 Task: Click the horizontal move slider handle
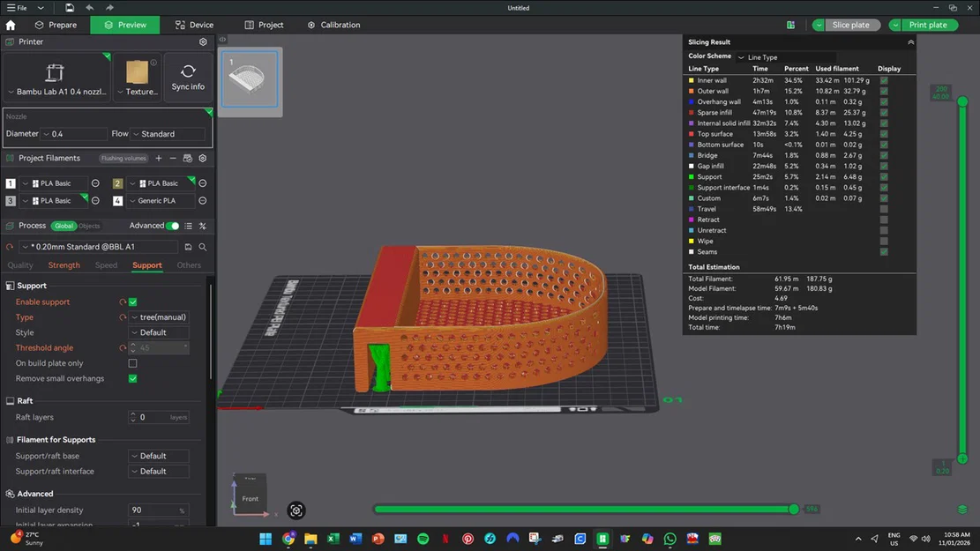click(x=794, y=510)
